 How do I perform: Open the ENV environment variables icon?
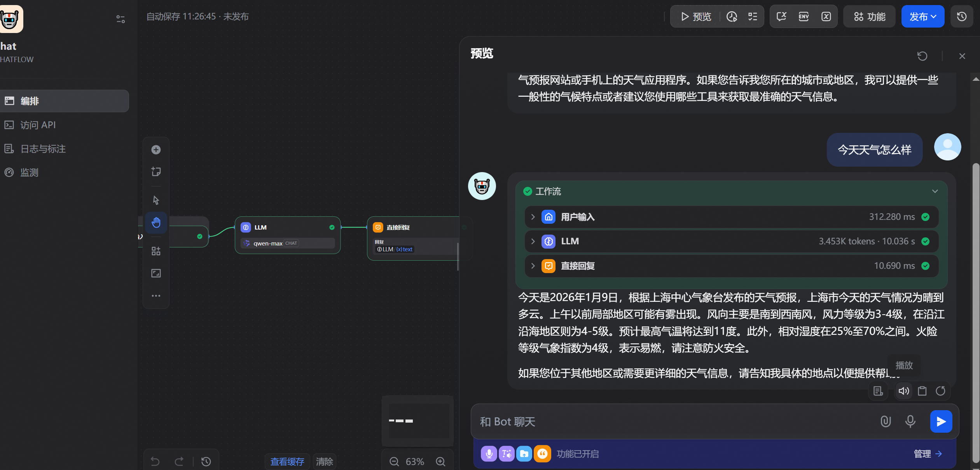point(804,17)
